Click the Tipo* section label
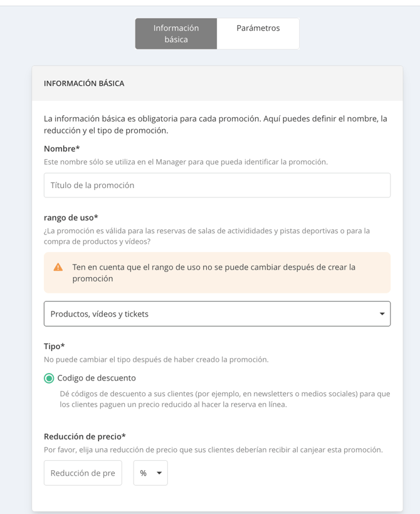Screen dimensions: 420x514 click(55, 346)
